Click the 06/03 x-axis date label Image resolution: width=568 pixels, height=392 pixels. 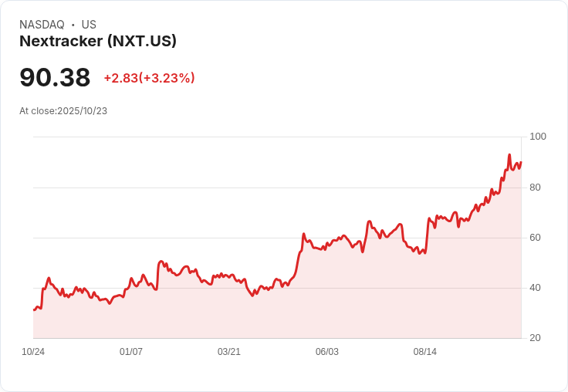(327, 352)
